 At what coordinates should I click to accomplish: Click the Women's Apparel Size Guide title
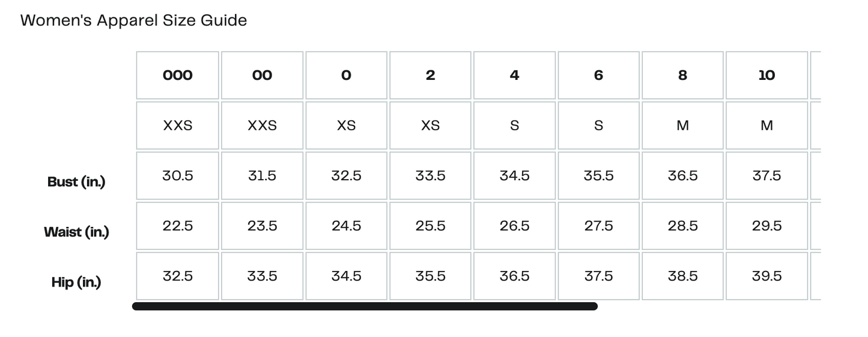[133, 20]
